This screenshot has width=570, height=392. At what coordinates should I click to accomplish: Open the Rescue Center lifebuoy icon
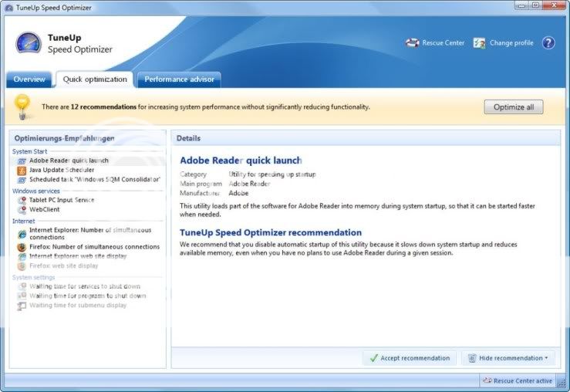(x=412, y=43)
